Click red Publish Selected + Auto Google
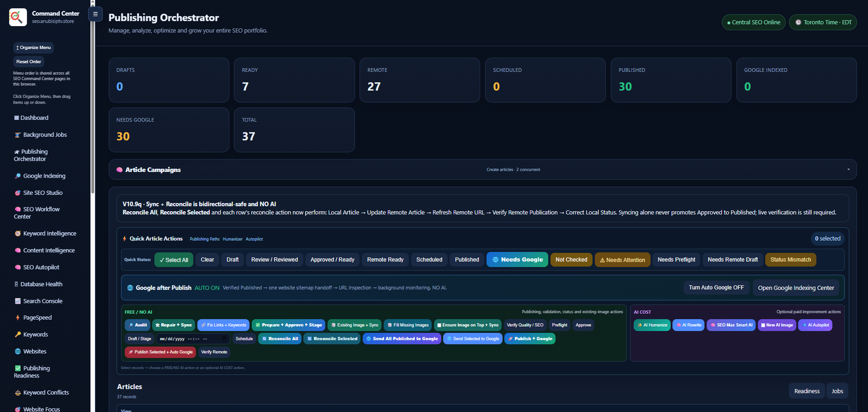Image resolution: width=868 pixels, height=412 pixels. pyautogui.click(x=161, y=352)
